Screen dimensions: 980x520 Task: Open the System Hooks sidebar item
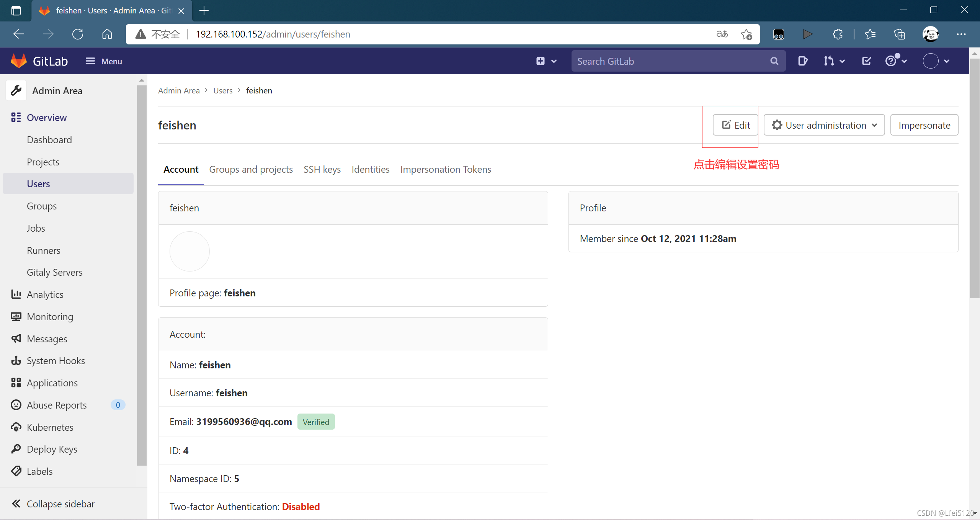pos(56,361)
